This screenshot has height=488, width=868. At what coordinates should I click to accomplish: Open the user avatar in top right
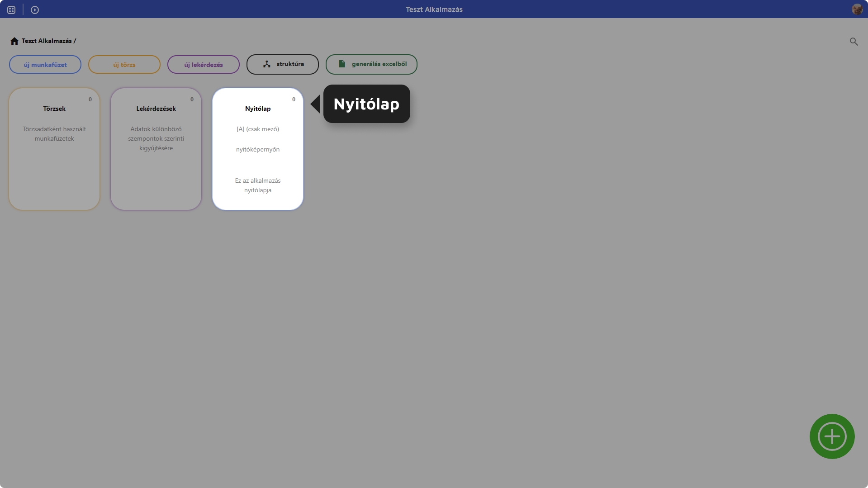click(x=858, y=9)
